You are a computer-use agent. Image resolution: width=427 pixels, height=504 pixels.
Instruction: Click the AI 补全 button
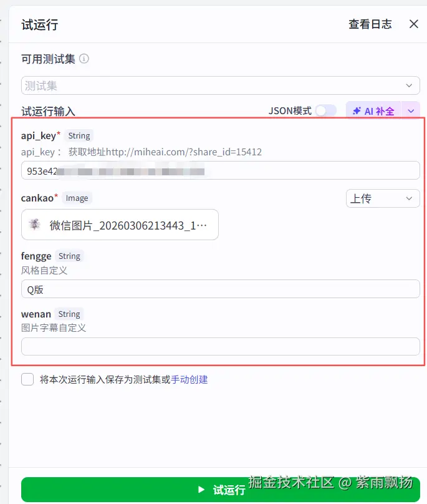(x=373, y=111)
